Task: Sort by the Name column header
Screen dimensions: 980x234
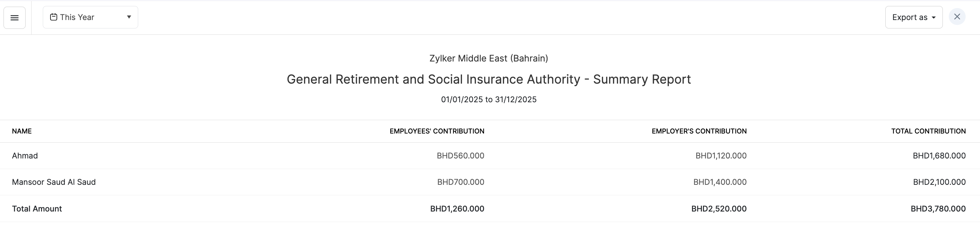Action: 22,131
